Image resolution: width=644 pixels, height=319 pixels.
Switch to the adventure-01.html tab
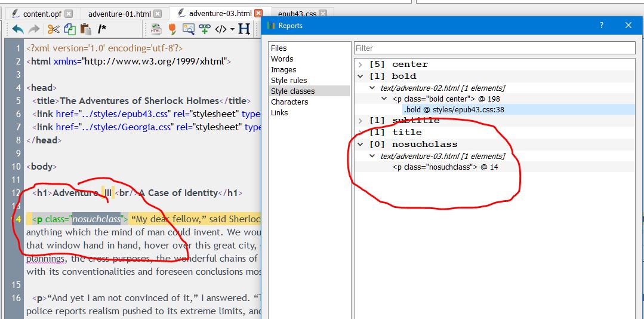pos(119,14)
